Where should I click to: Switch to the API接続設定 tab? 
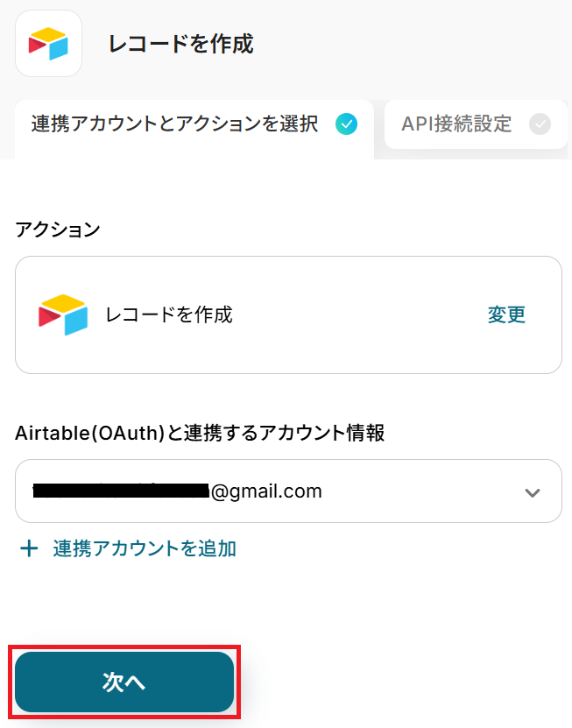click(456, 124)
